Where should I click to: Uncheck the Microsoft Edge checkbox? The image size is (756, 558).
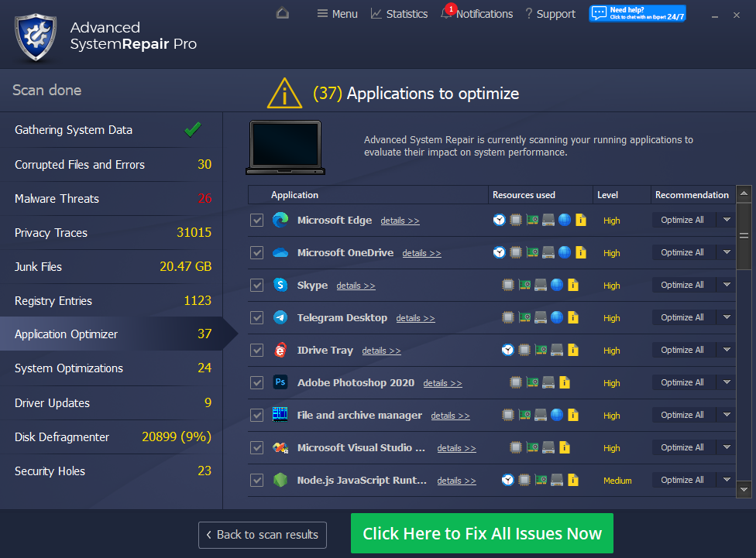coord(257,221)
